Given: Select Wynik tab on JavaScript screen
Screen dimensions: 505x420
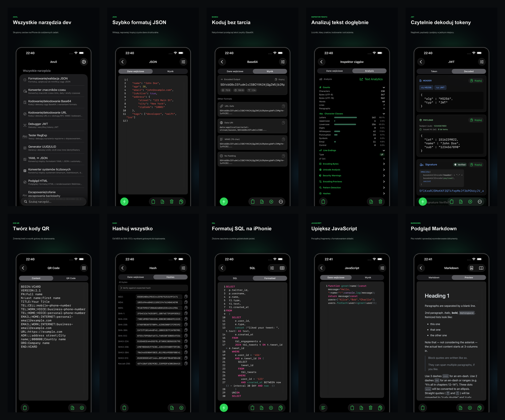Looking at the screenshot, I should (368, 277).
